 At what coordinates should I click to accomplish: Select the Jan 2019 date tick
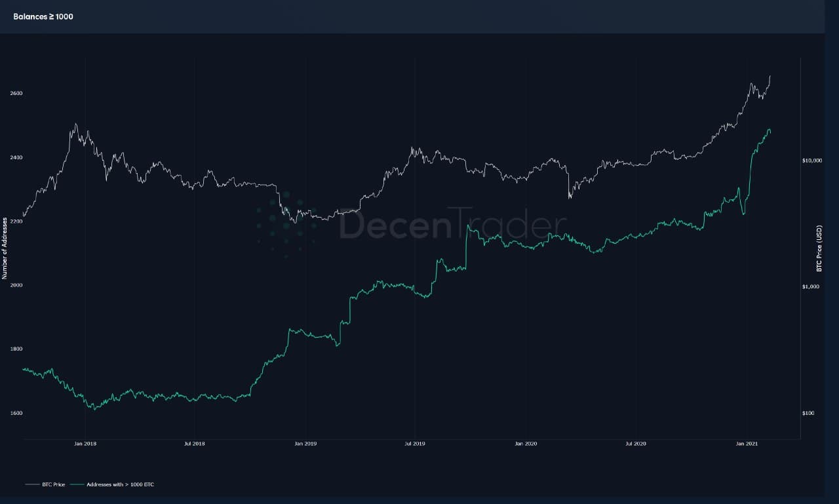305,444
